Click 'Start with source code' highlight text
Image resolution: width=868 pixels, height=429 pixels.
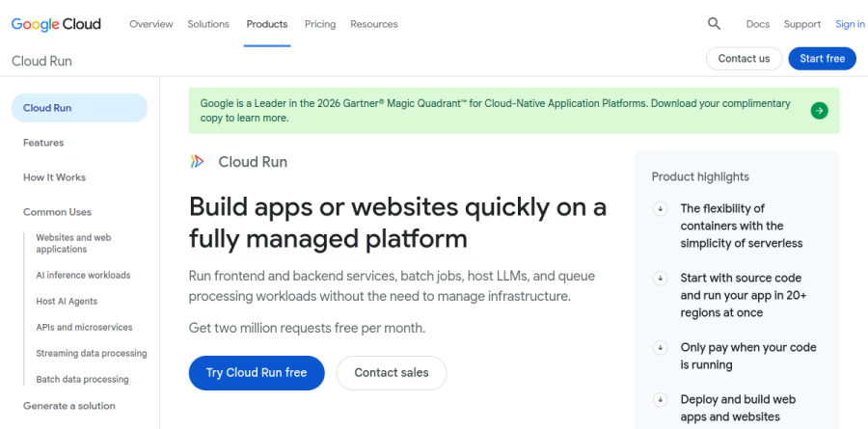[744, 295]
